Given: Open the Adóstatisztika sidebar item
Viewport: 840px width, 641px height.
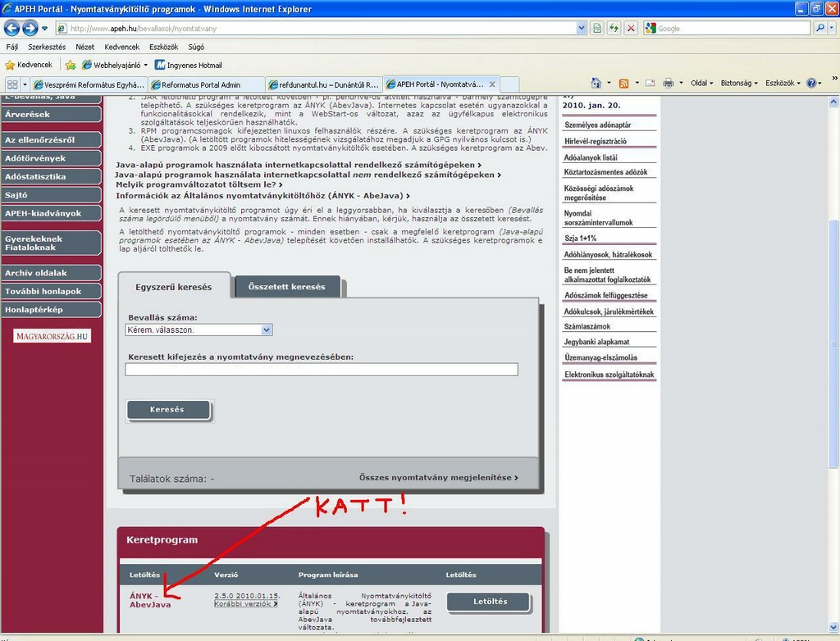Looking at the screenshot, I should [x=52, y=177].
